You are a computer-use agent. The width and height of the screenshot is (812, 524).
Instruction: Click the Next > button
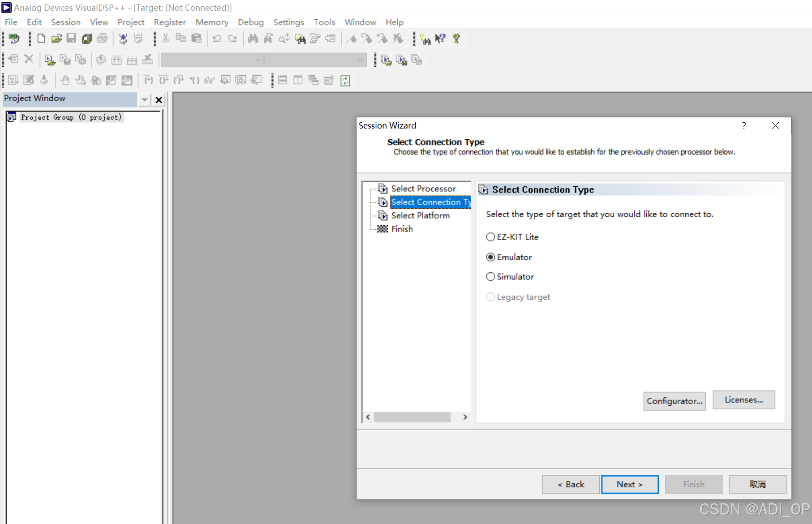click(630, 485)
